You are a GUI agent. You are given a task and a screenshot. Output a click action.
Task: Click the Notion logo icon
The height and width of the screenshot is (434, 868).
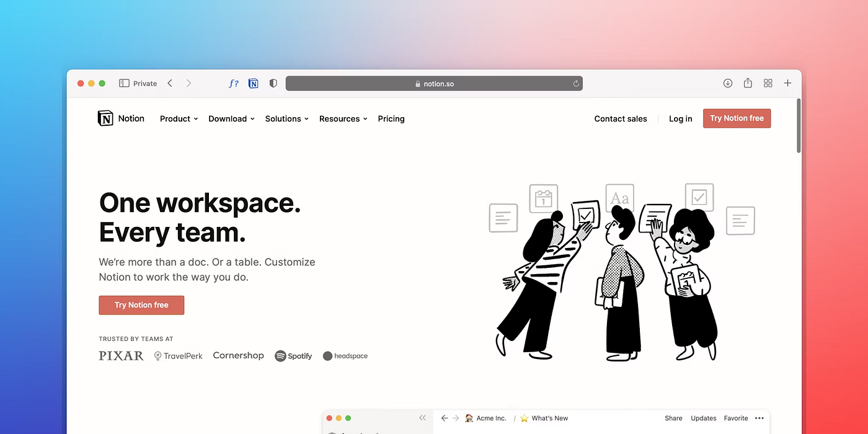tap(105, 118)
